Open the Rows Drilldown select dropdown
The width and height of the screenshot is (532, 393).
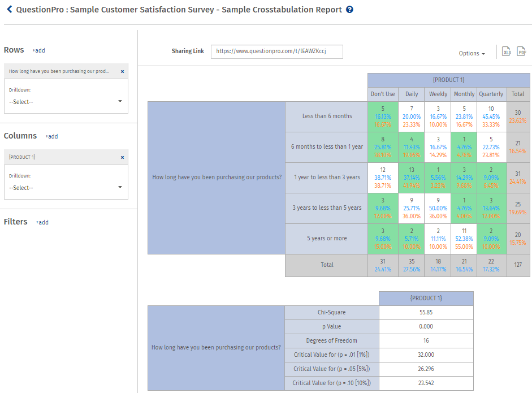(x=66, y=102)
